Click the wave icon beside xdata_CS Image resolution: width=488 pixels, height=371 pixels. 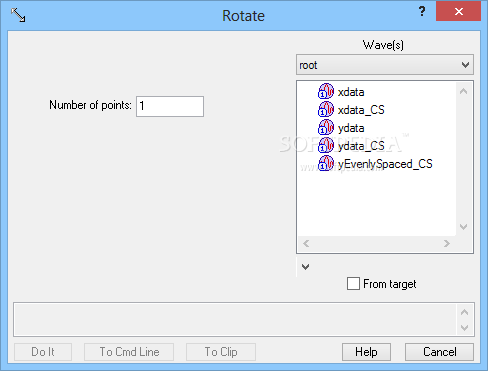point(326,109)
